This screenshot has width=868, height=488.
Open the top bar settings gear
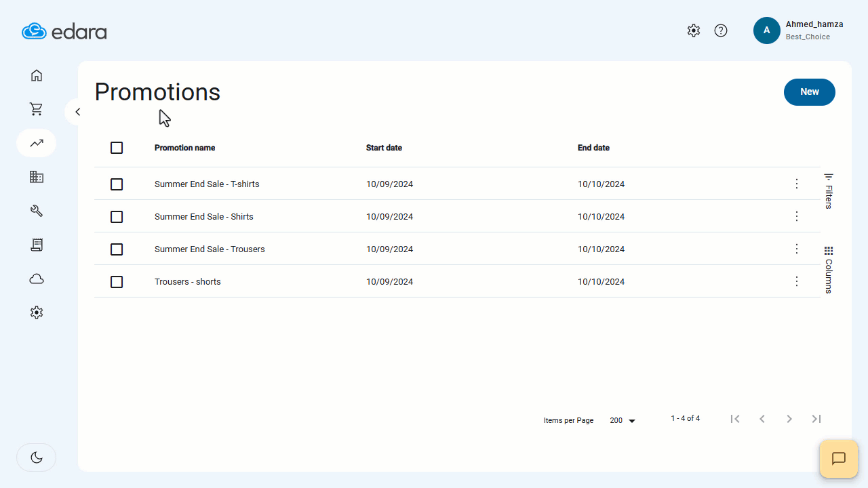(x=693, y=30)
